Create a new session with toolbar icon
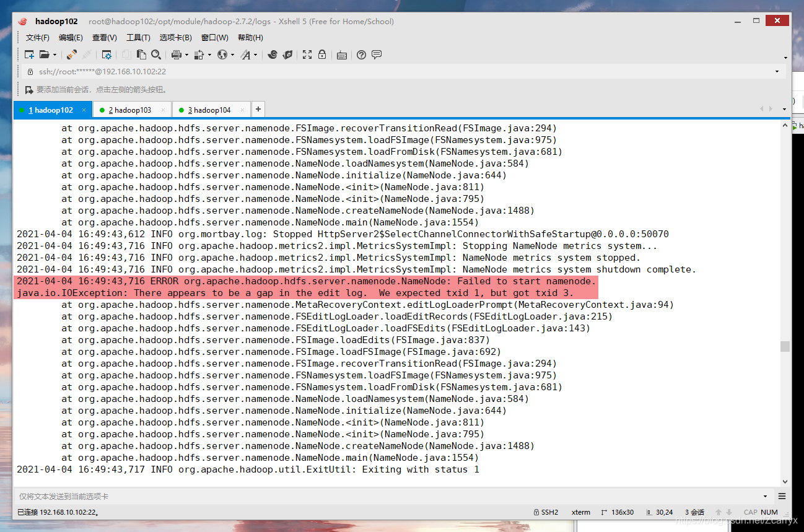 [29, 55]
